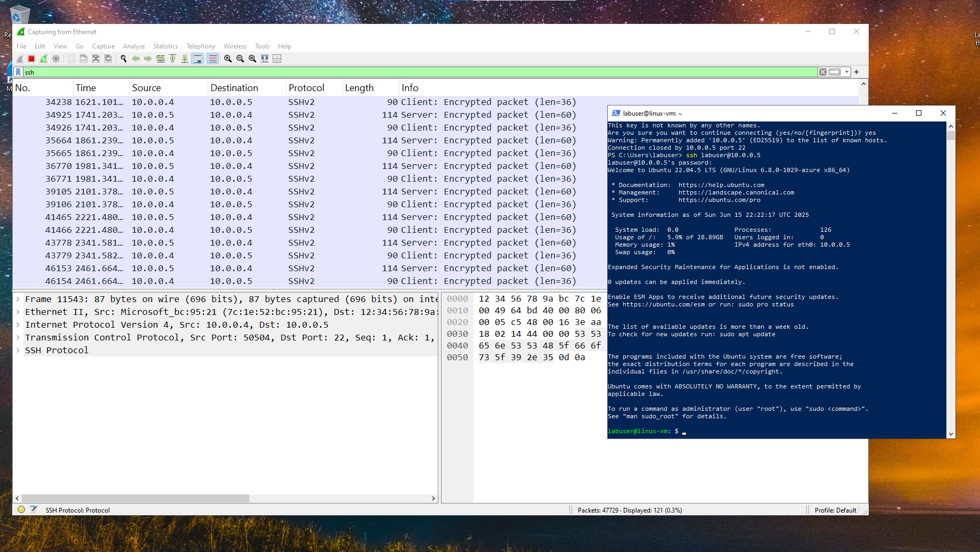Stop the running capture with red square
This screenshot has height=552, width=980.
31,59
